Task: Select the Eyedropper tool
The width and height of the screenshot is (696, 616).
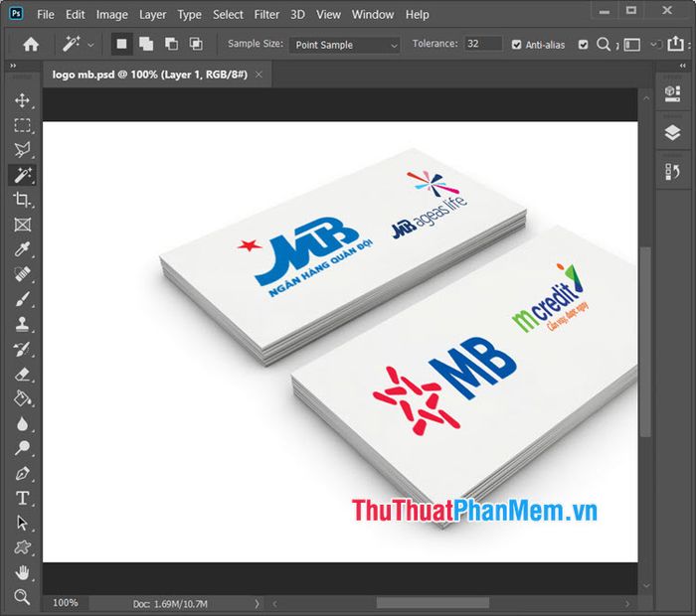Action: (22, 249)
